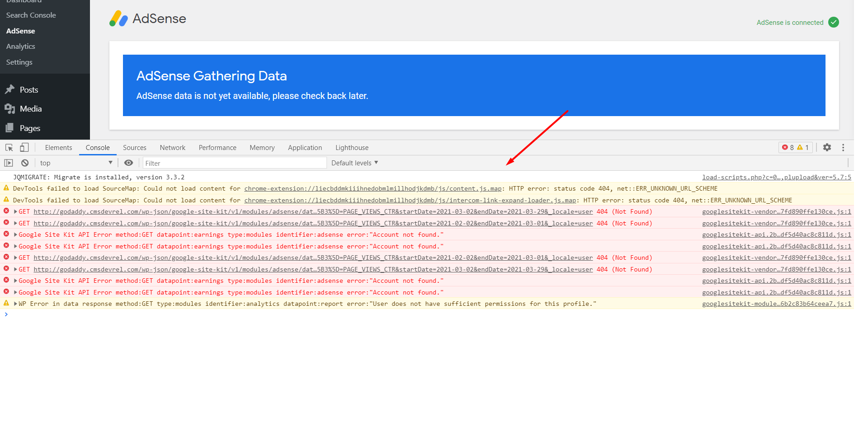Select the Console tab
This screenshot has width=868, height=440.
[98, 147]
